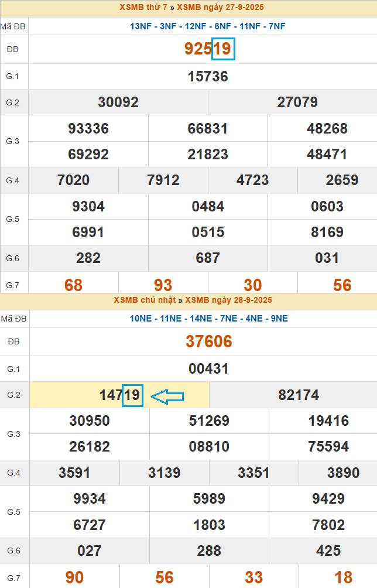This screenshot has height=588, width=377.
Task: Click G.2 number 27079
Action: coord(297,102)
